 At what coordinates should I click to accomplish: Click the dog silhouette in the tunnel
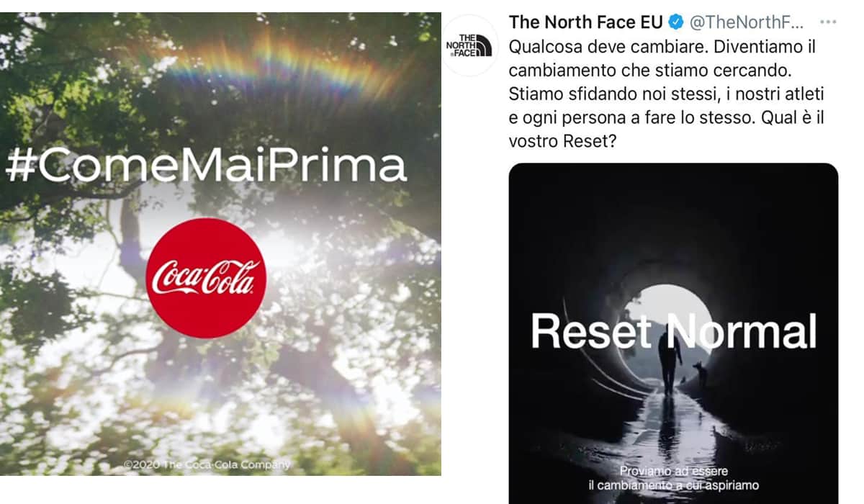point(701,374)
